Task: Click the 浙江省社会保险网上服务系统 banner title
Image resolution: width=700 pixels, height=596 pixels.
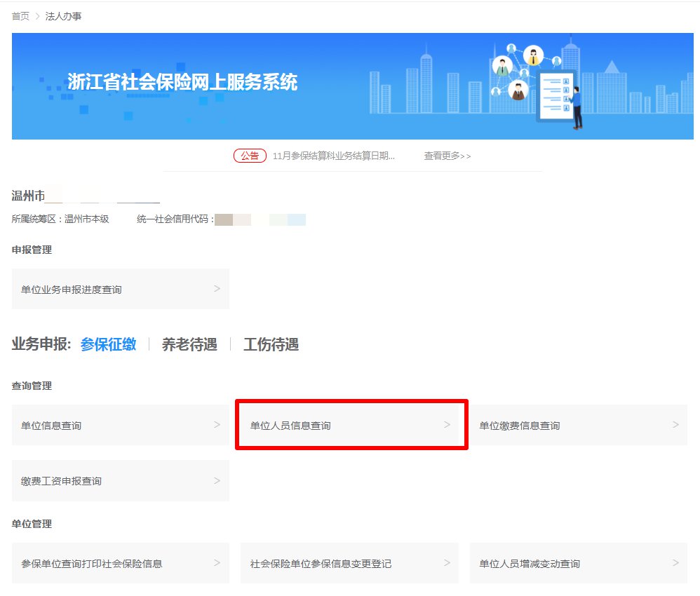Action: tap(182, 82)
